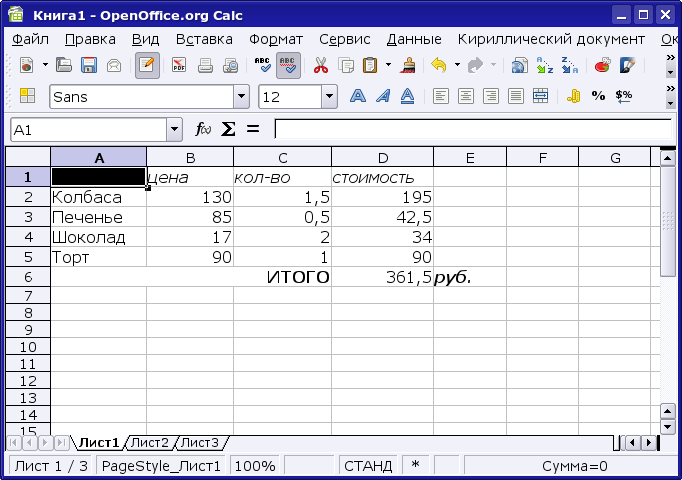Toggle Edit File mode button

(147, 66)
